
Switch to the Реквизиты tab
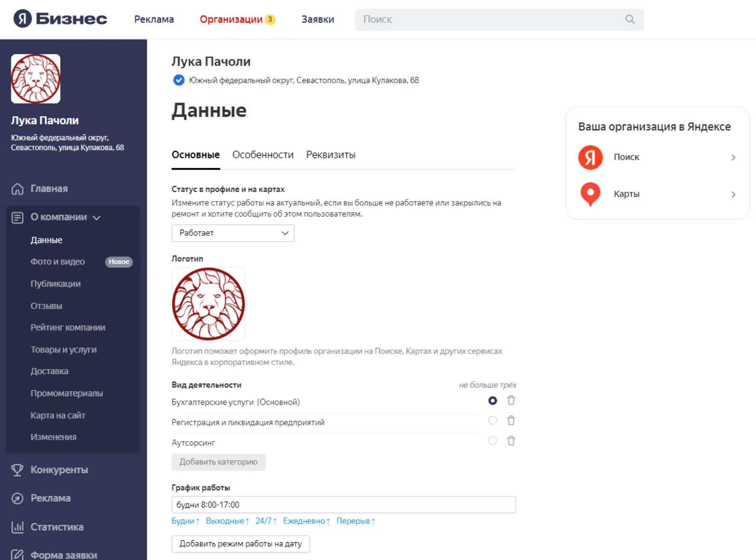pos(331,155)
